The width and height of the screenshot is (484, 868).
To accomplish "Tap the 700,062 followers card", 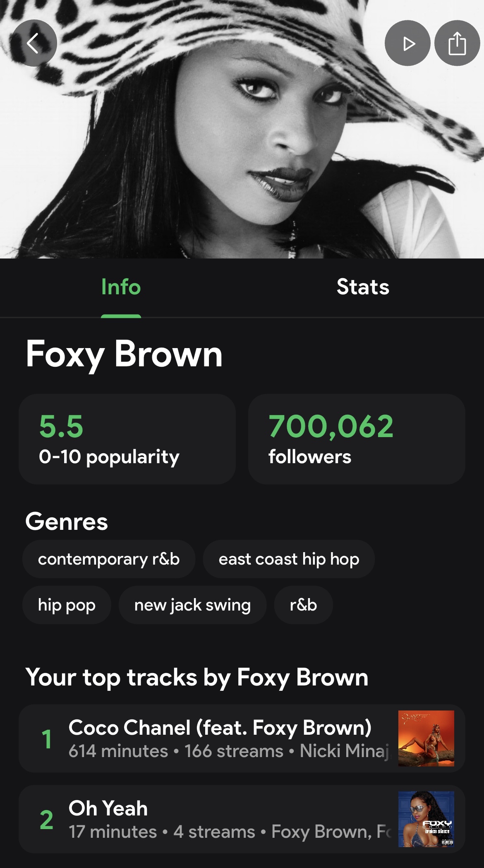I will (x=357, y=439).
